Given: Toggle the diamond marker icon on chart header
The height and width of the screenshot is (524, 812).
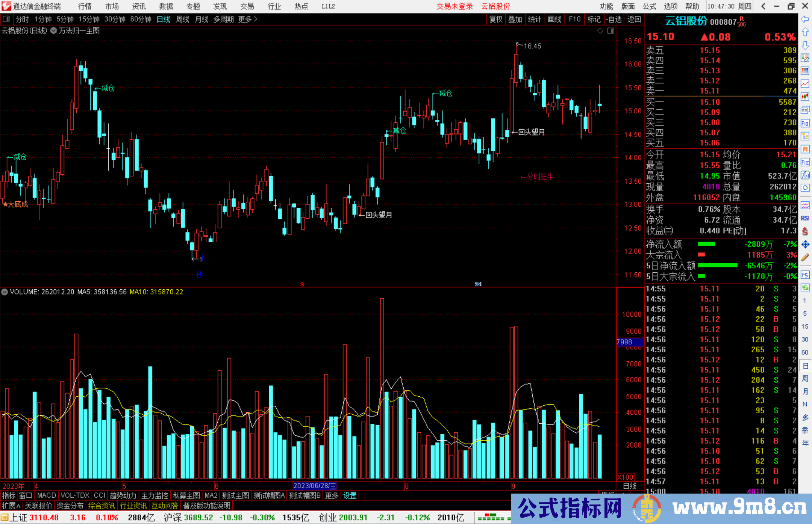Looking at the screenshot, I should click(600, 31).
